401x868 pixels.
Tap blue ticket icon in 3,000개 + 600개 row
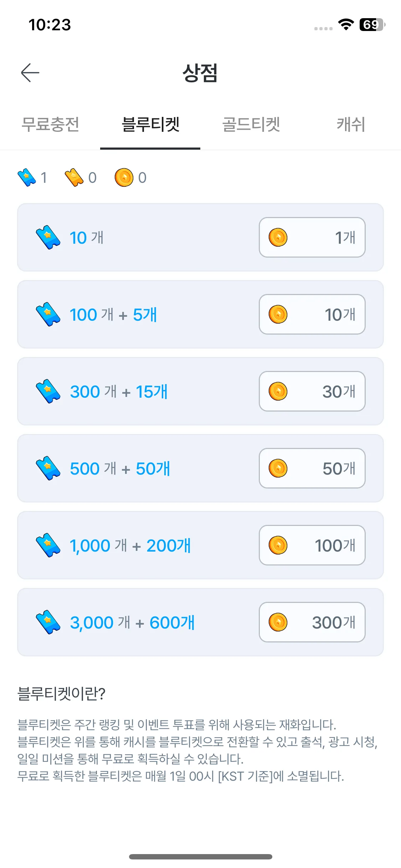48,622
